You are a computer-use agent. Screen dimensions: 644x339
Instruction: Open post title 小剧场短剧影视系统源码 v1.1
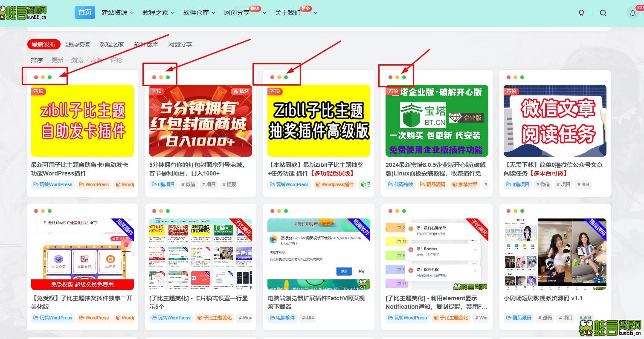tap(543, 298)
